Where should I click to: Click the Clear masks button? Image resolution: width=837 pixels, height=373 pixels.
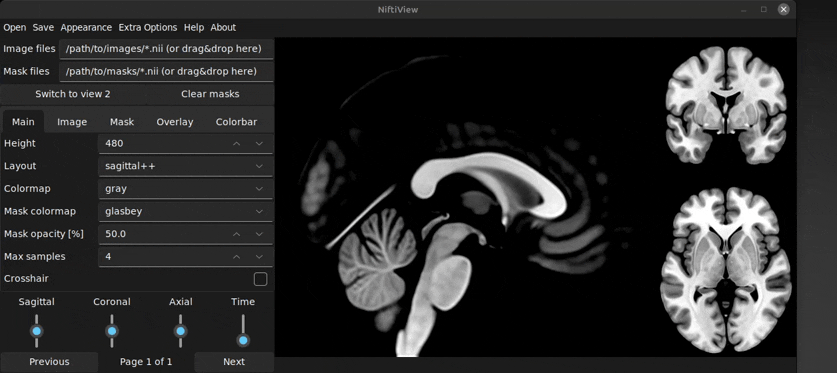coord(210,94)
